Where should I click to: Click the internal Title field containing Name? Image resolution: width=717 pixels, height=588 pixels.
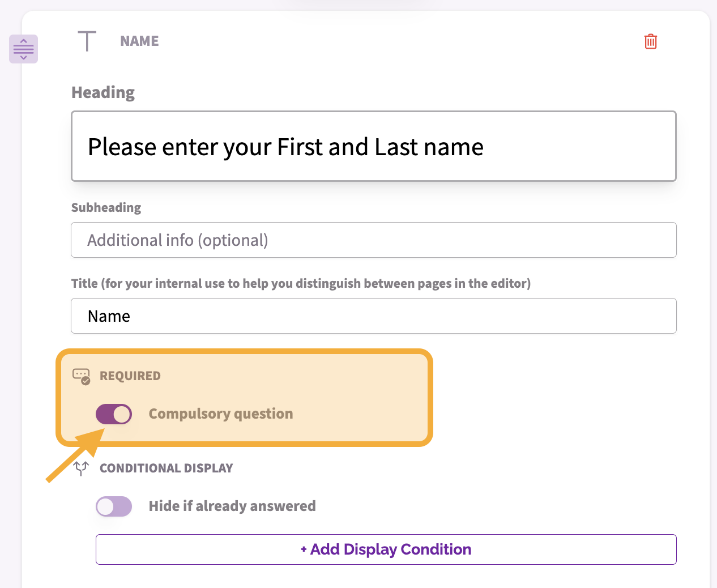click(374, 316)
